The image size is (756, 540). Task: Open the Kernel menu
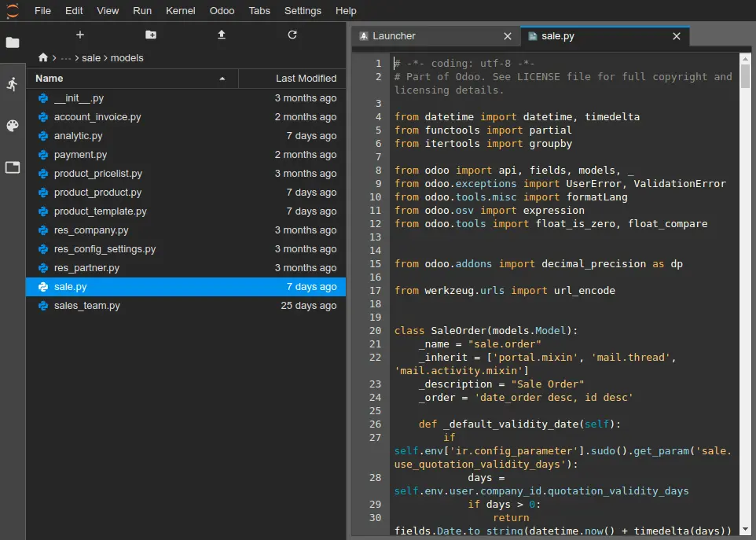pos(180,10)
